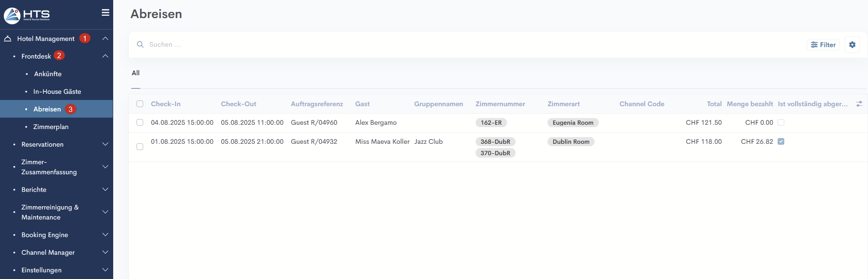This screenshot has height=279, width=868.
Task: Open column adjustment sliders icon
Action: coord(859,104)
